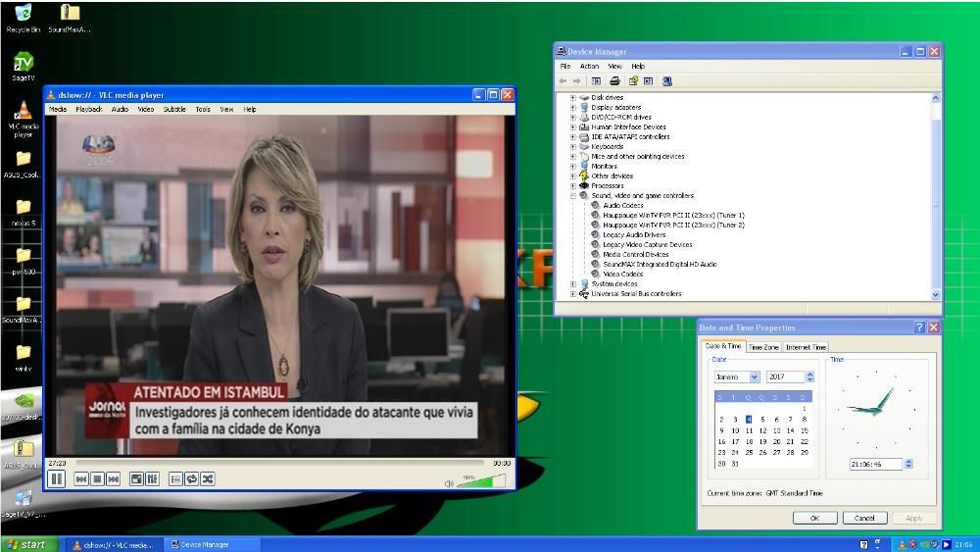Adjust VLC volume slider

[x=481, y=480]
